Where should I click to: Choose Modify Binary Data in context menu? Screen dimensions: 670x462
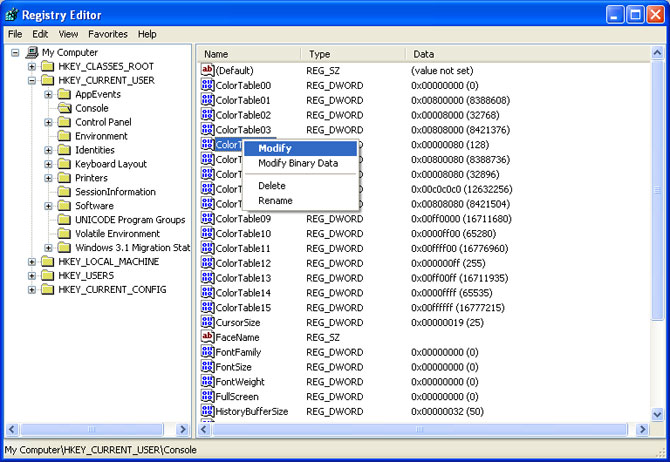click(297, 163)
